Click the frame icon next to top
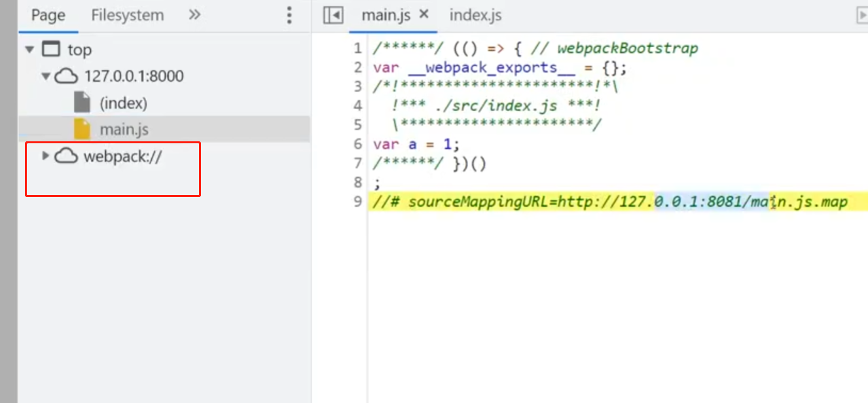Viewport: 868px width, 403px height. tap(51, 50)
